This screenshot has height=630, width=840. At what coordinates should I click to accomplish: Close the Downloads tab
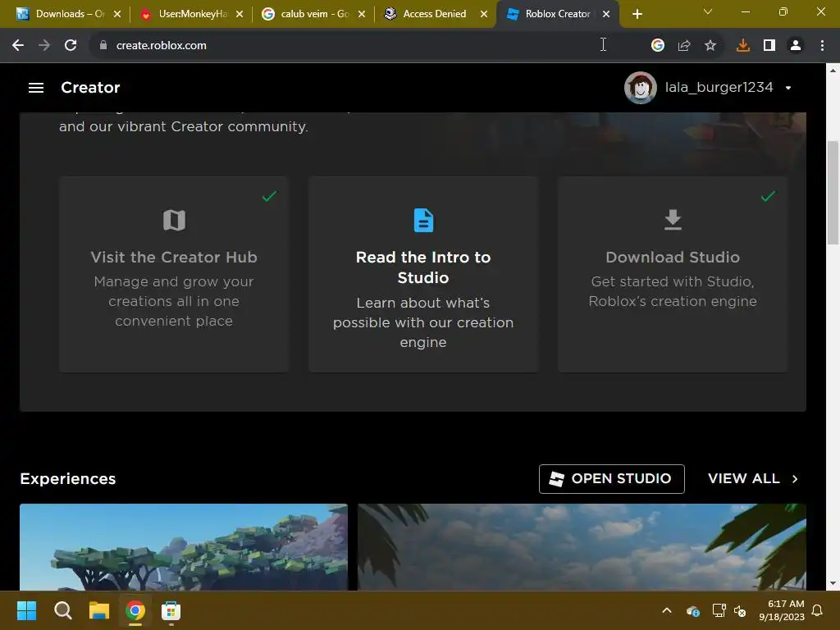117,14
